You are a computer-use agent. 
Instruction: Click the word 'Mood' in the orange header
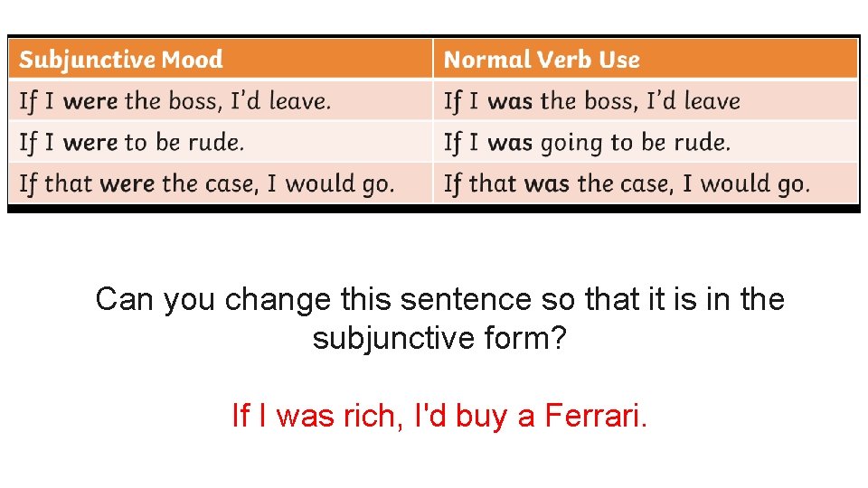click(192, 60)
